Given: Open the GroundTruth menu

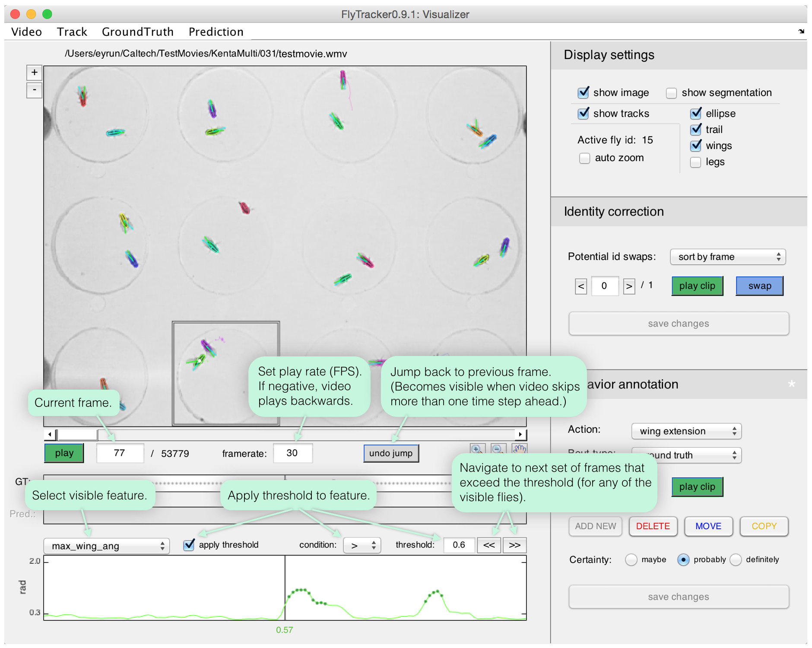Looking at the screenshot, I should click(x=137, y=32).
